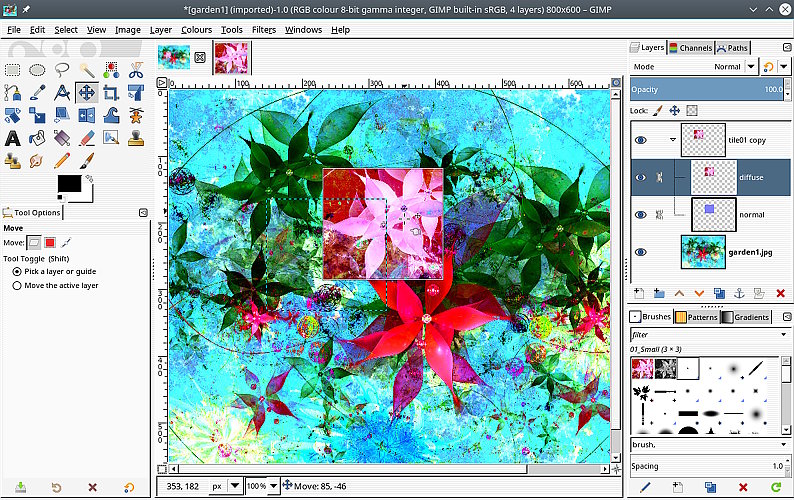
Task: Select the Scissors Select tool
Action: pyautogui.click(x=136, y=70)
